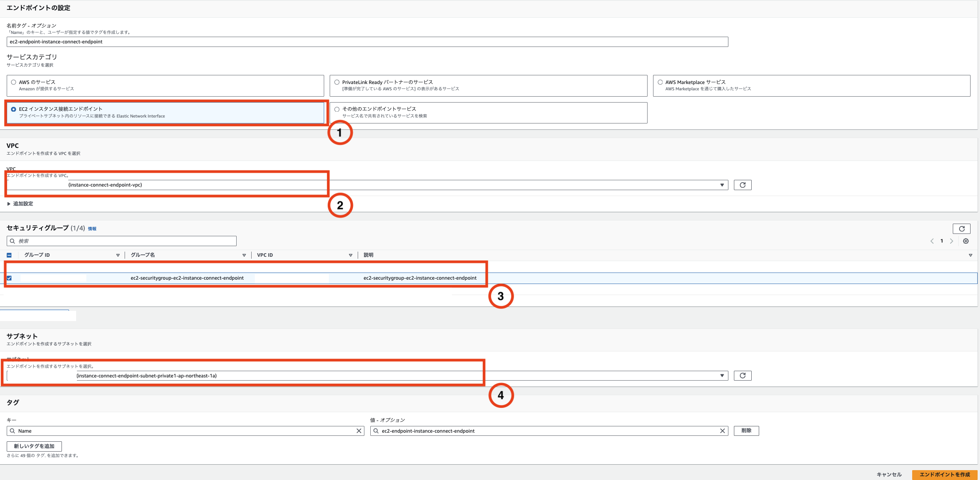Image resolution: width=980 pixels, height=480 pixels.
Task: Open column filter for VPC ID
Action: pos(350,255)
